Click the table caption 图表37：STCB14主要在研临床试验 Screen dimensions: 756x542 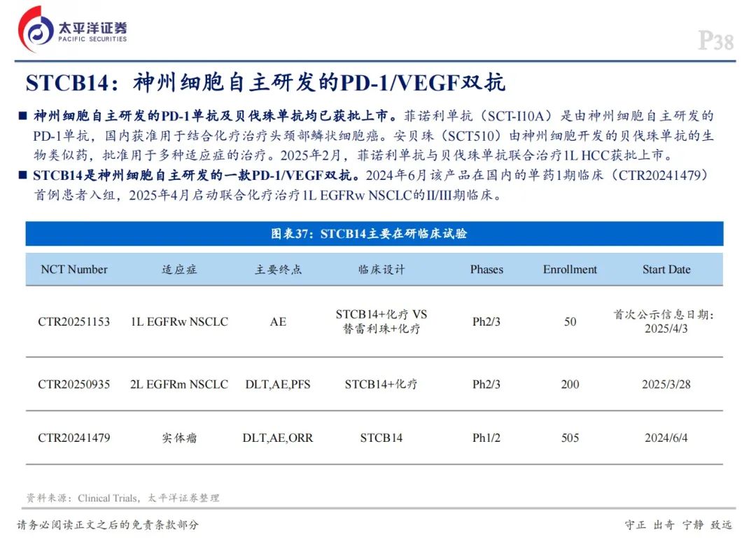click(369, 234)
